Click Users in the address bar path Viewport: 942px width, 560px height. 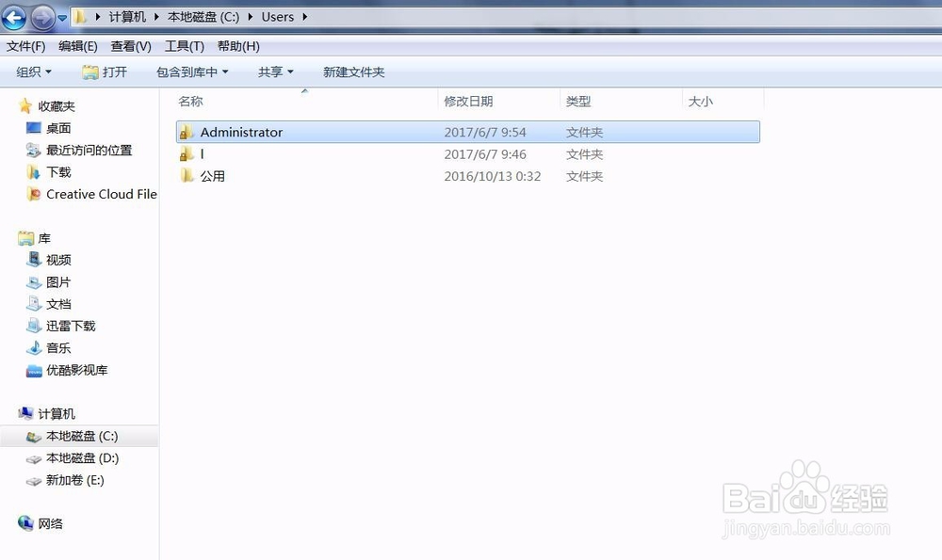(278, 17)
